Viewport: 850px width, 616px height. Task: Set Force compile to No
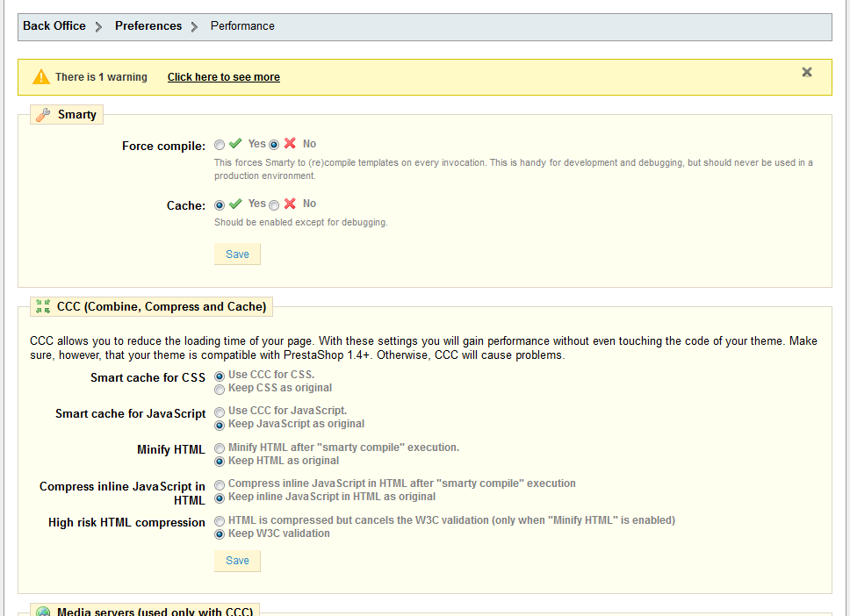click(x=274, y=145)
